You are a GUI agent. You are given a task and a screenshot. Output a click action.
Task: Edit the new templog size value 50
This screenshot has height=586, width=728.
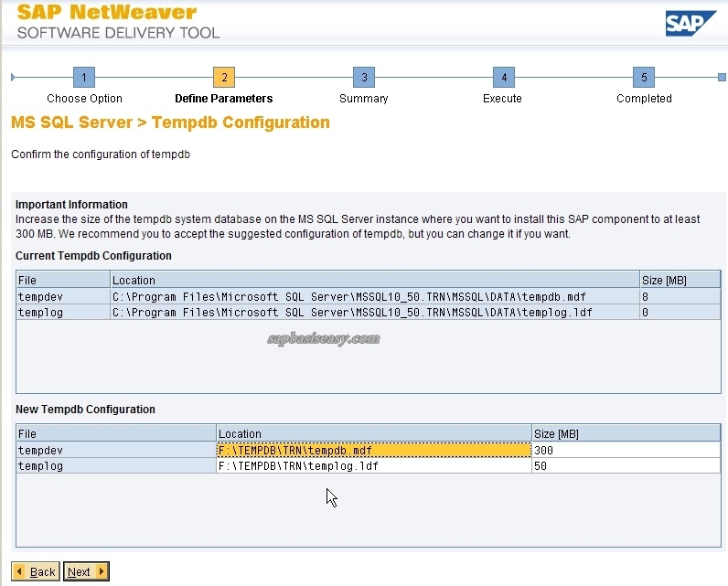(626, 466)
